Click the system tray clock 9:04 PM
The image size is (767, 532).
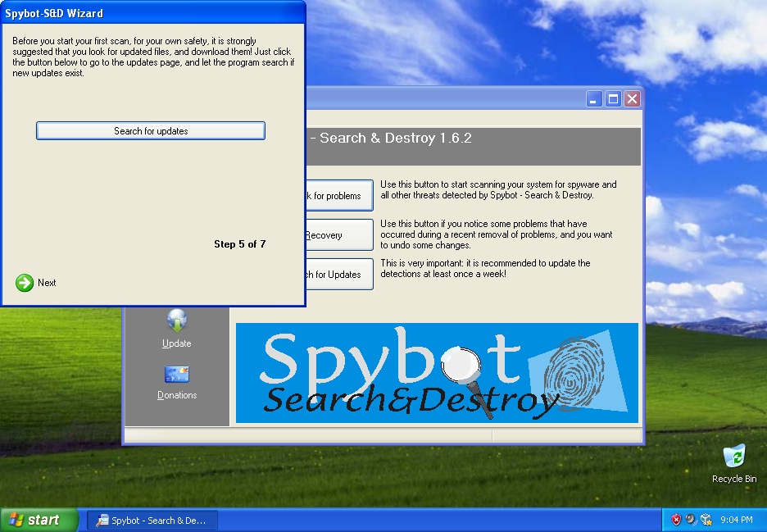736,520
